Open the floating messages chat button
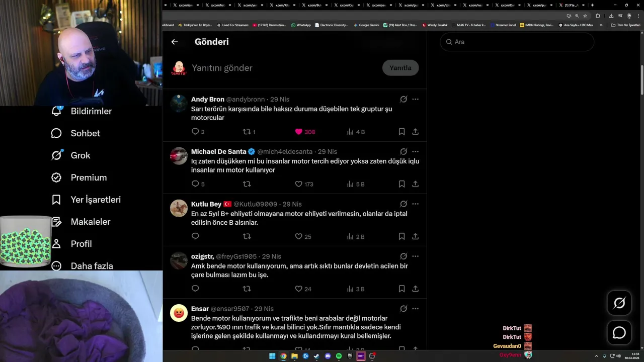This screenshot has height=362, width=644. (x=619, y=333)
